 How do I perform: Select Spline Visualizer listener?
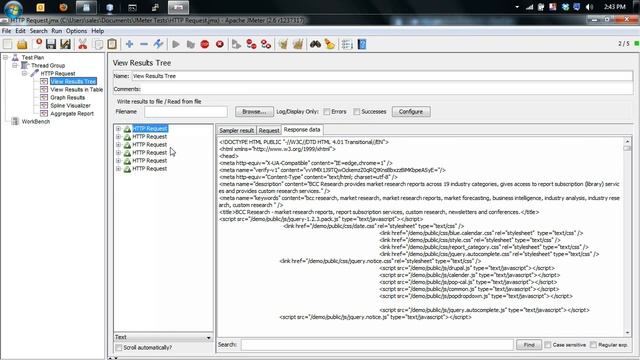70,105
